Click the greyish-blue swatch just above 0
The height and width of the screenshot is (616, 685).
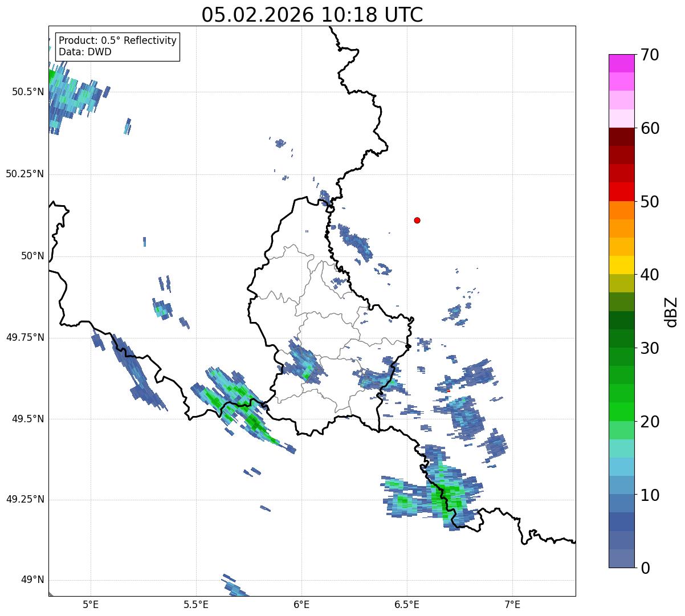pos(621,558)
